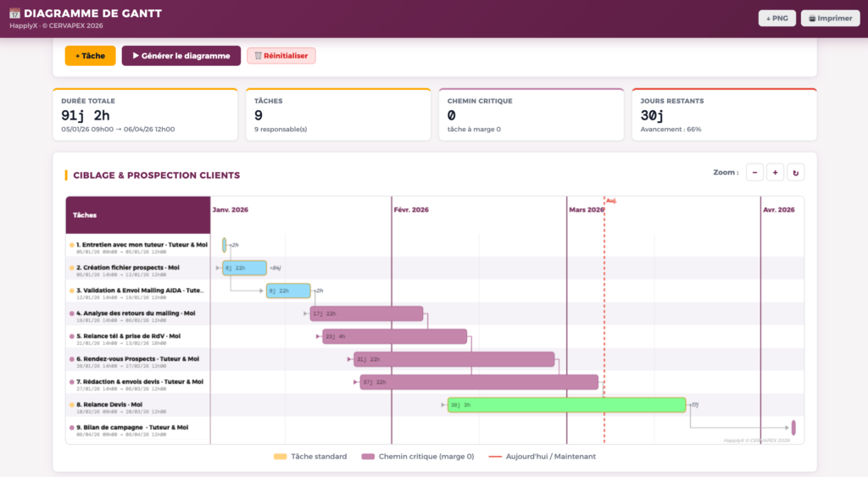Click the zoom in plus button
This screenshot has height=477, width=868.
tap(775, 172)
